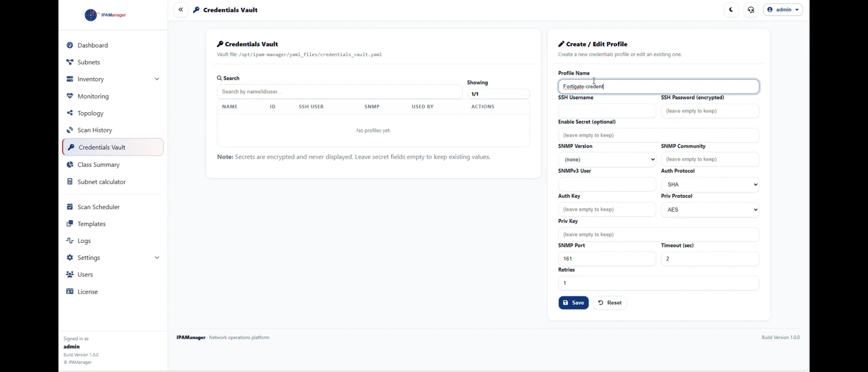
Task: Click the ACTIONS column header
Action: (x=483, y=106)
